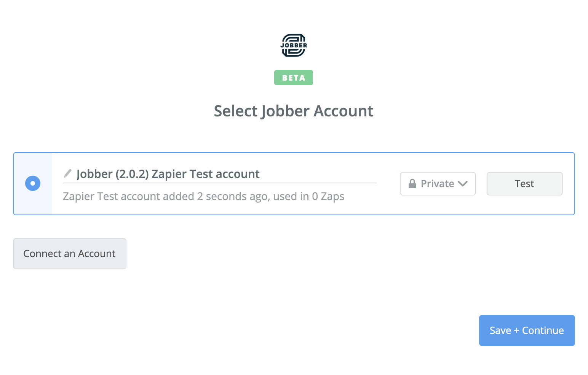This screenshot has height=375, width=588.
Task: Click the "(2.0.2)" version text in account name
Action: pos(132,174)
